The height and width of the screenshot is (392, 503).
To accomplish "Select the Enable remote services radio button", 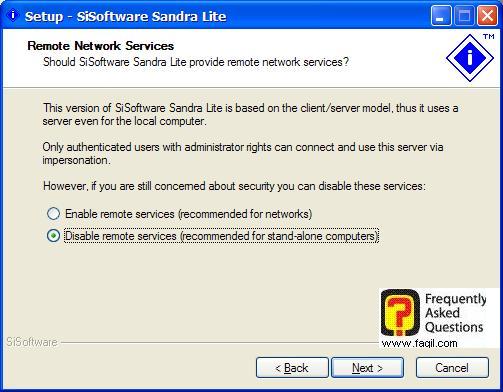I will [x=53, y=214].
